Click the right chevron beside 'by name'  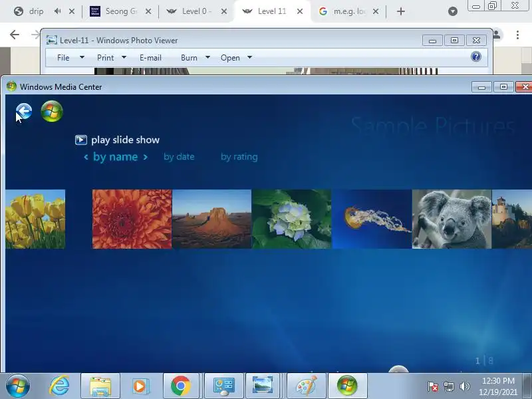(x=145, y=157)
